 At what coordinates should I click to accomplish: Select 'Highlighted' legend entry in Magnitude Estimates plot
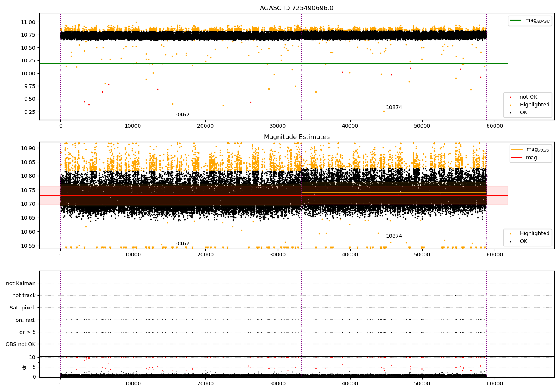[534, 234]
